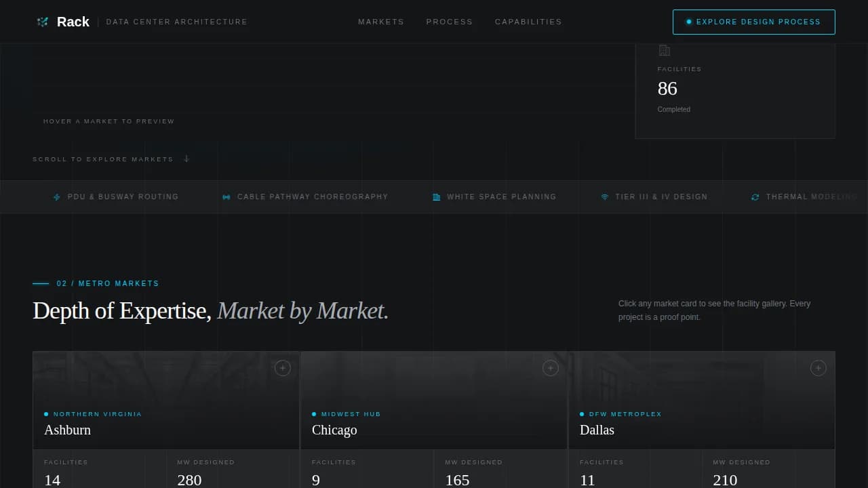Image resolution: width=868 pixels, height=488 pixels.
Task: Click the cable pathway icon
Action: point(226,197)
